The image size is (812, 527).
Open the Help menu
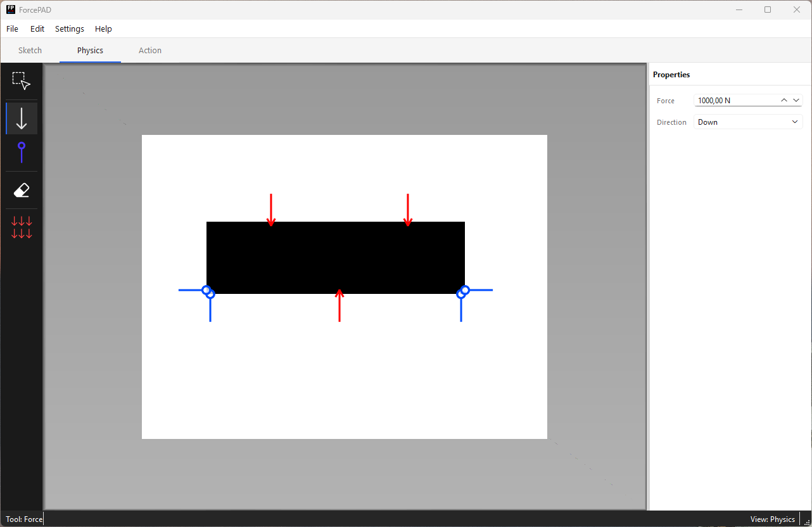(x=103, y=29)
